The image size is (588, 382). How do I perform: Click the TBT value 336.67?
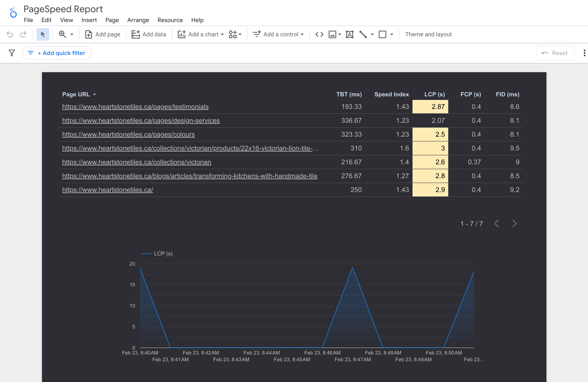pos(351,120)
